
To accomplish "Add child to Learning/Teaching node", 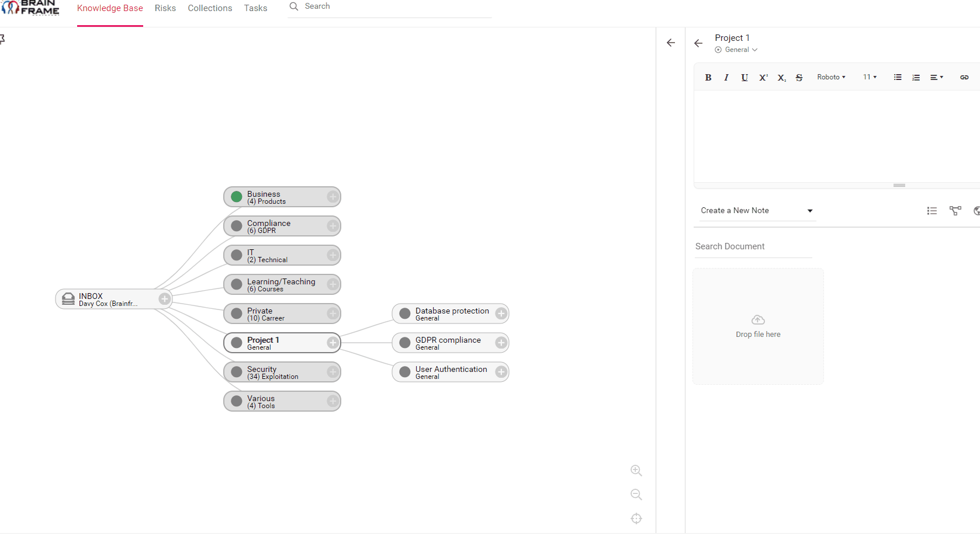I will click(333, 284).
